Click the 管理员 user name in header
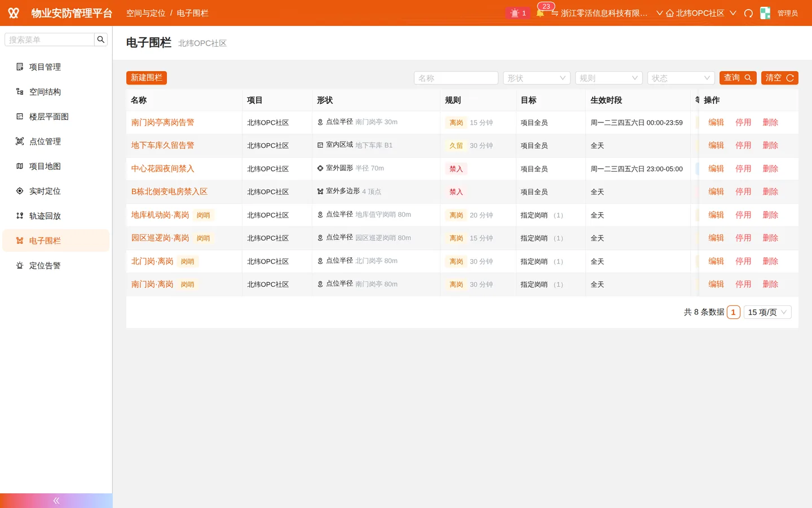 click(787, 13)
